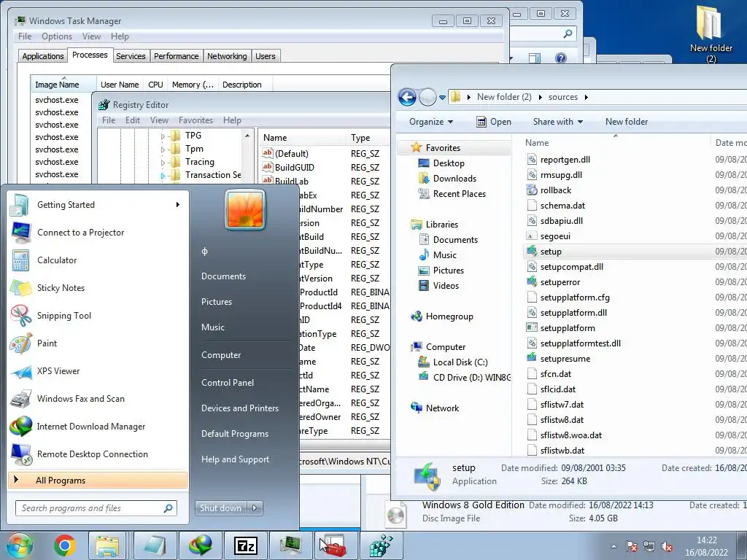Open Task Manager Options menu
The image size is (747, 560).
(57, 36)
